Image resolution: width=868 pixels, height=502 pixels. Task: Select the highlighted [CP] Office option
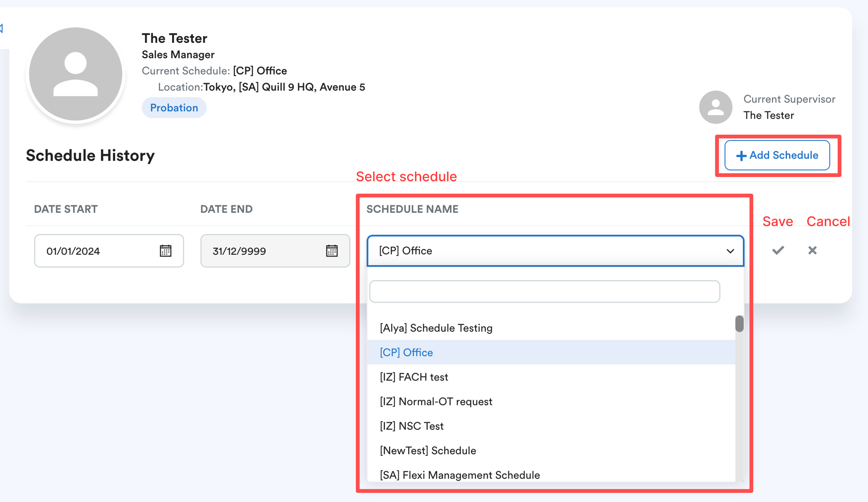[406, 352]
